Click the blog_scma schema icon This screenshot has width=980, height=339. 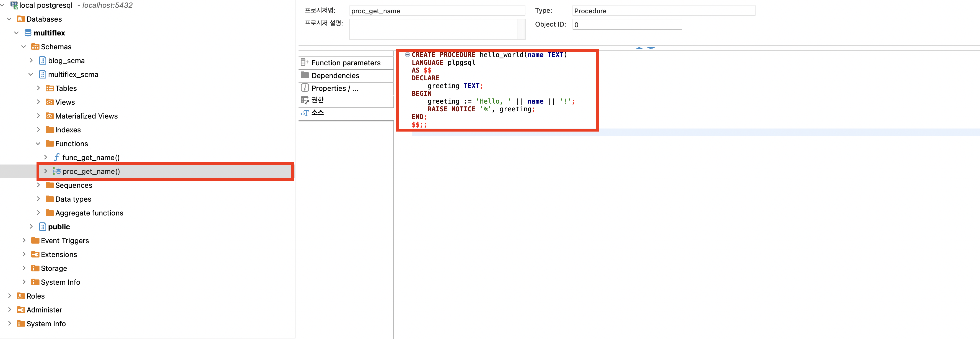(x=43, y=61)
